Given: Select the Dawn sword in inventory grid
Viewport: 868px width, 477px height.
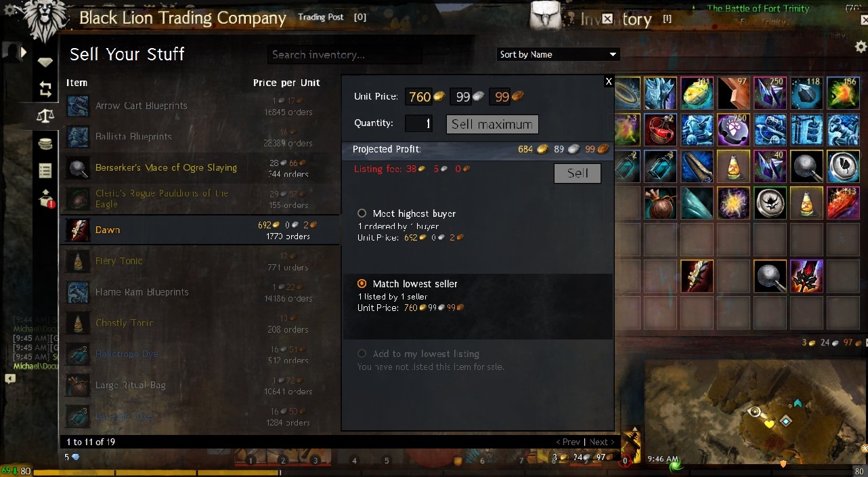Looking at the screenshot, I should coord(697,276).
